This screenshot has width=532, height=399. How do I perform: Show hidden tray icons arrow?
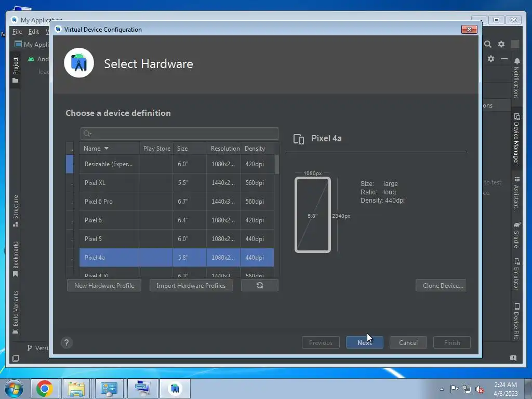[x=442, y=389]
